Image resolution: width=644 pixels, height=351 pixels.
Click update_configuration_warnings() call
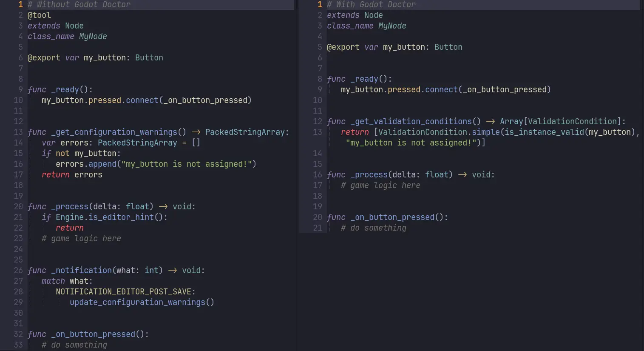[x=142, y=302]
